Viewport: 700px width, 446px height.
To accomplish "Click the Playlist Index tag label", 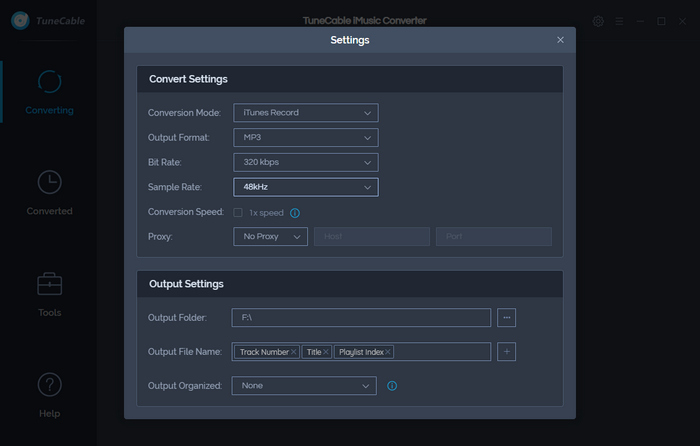I will click(361, 352).
